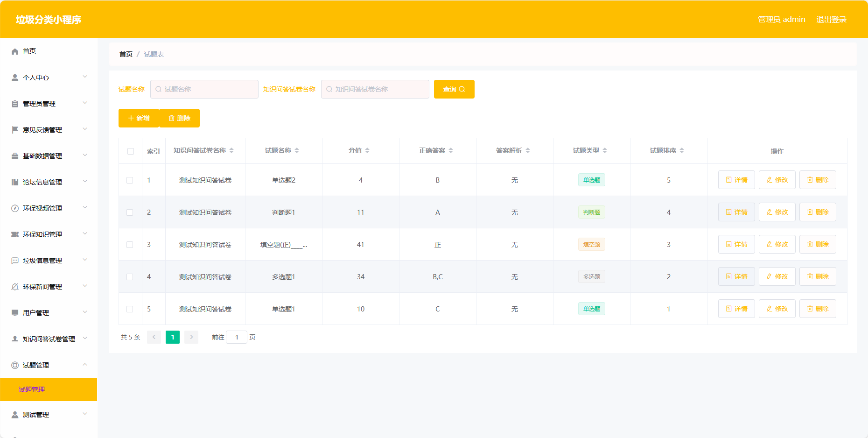Open 垃圾信息管理 sidebar menu
This screenshot has height=438, width=868.
(x=49, y=261)
